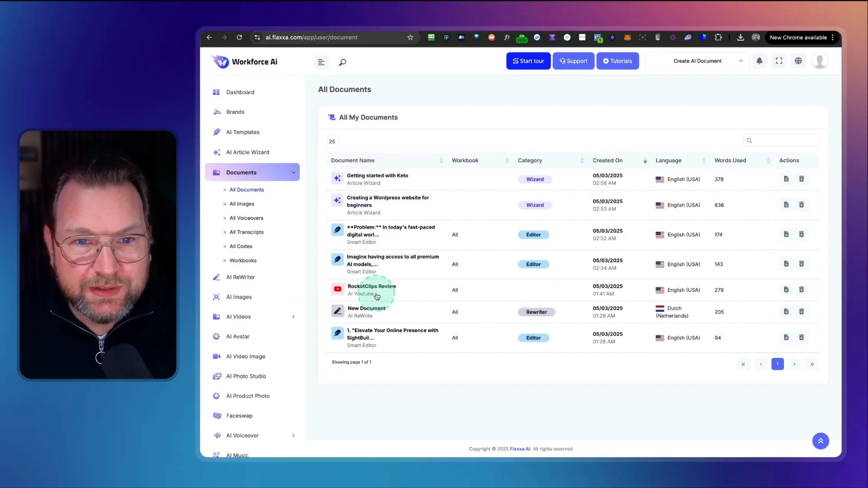This screenshot has height=488, width=868.
Task: Open the RocketClips Review document
Action: click(x=372, y=286)
